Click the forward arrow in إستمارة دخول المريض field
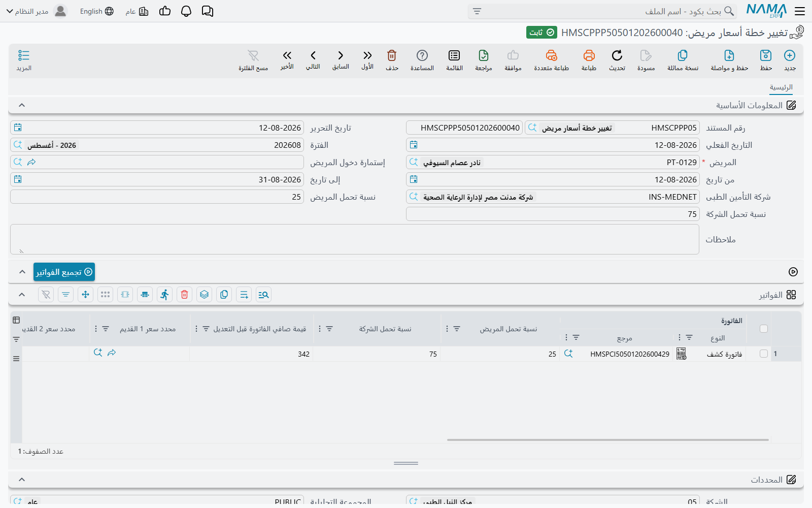 tap(31, 162)
